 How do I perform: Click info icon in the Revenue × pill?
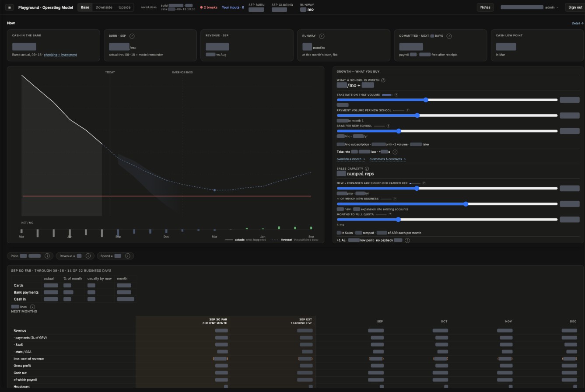pyautogui.click(x=88, y=256)
